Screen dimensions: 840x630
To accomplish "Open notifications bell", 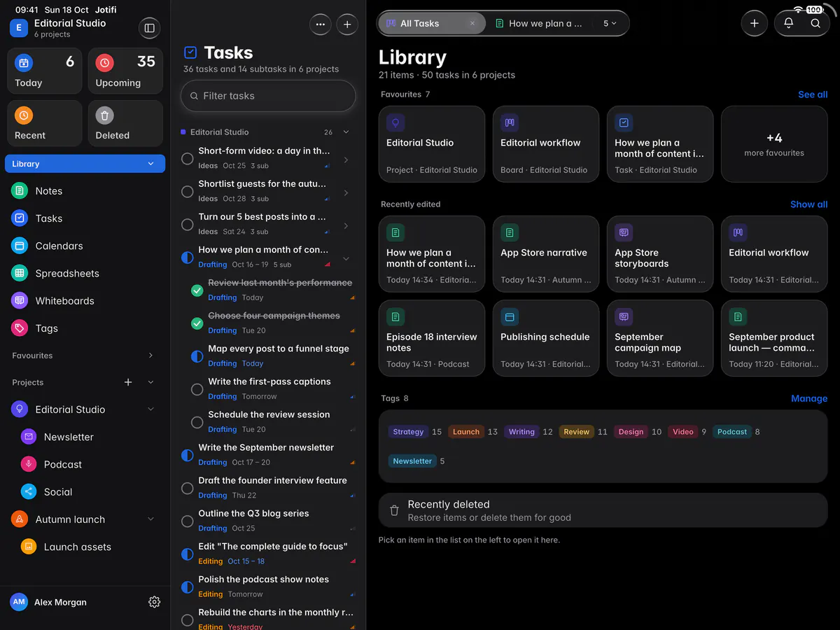I will [x=788, y=23].
